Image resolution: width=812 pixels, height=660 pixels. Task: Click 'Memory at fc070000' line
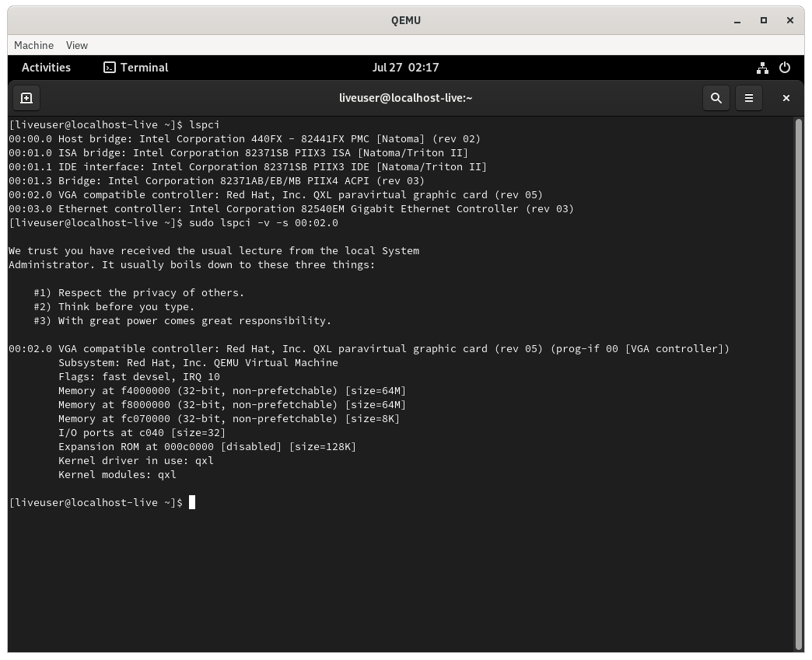[229, 418]
